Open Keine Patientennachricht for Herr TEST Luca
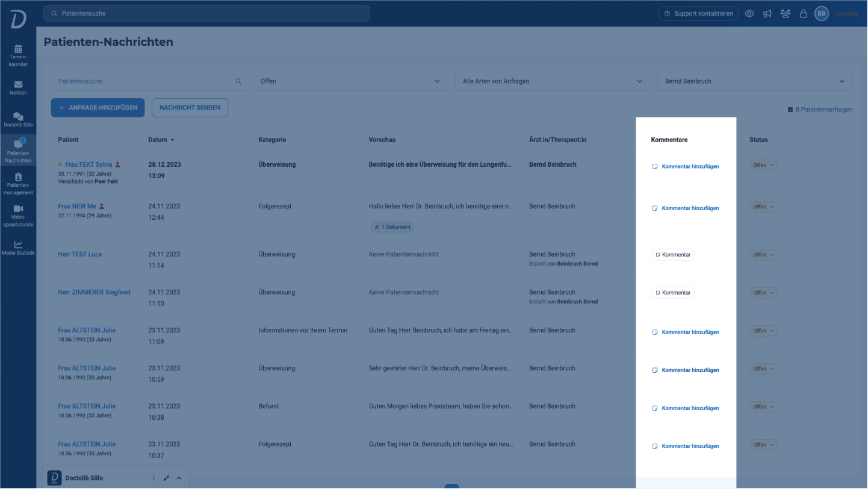This screenshot has height=489, width=868. click(404, 254)
